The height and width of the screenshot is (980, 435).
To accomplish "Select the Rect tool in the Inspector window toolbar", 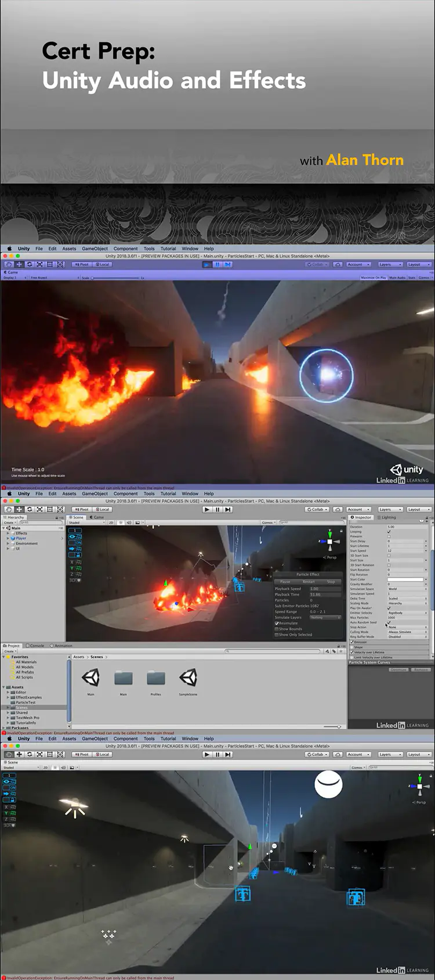I will pos(50,509).
